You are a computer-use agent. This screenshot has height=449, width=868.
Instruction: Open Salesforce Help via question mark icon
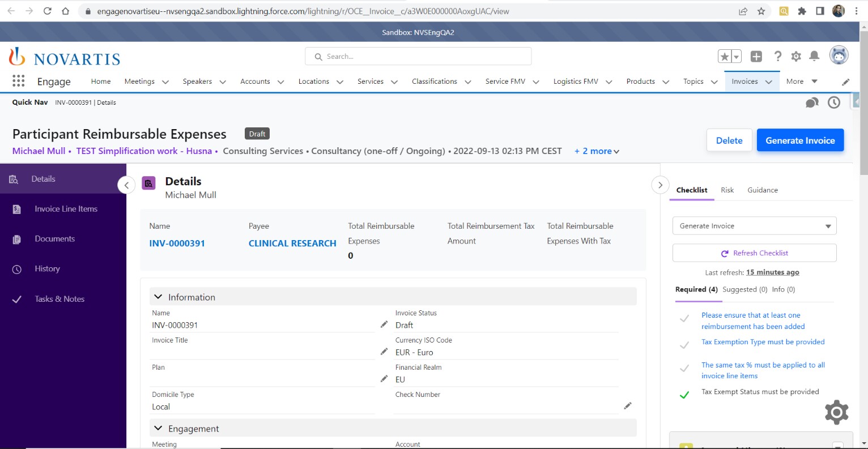coord(777,55)
